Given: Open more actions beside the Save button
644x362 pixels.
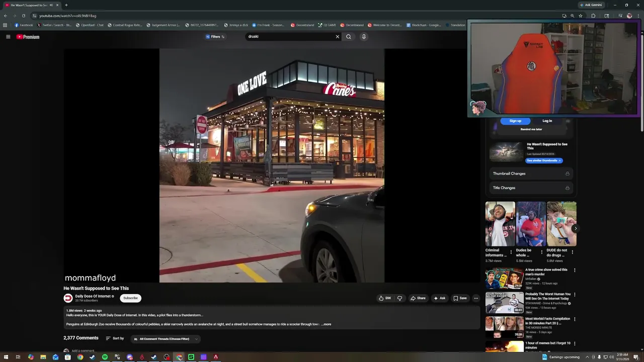Looking at the screenshot, I should tap(476, 298).
